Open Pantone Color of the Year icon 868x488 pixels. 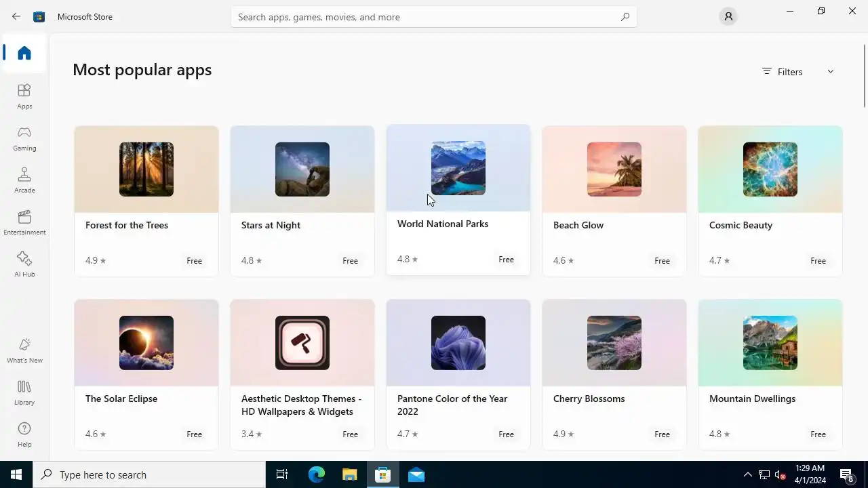tap(458, 343)
